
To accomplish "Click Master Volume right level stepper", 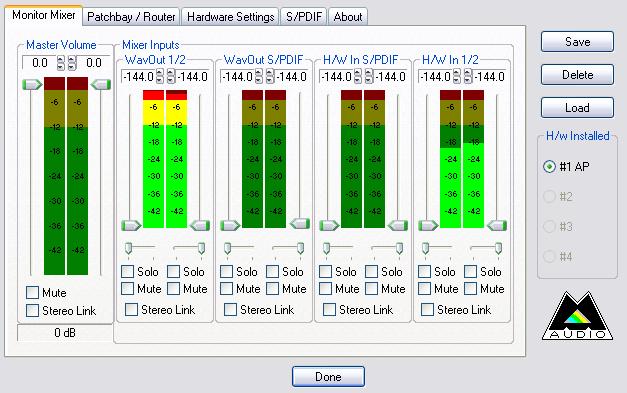I will pos(72,63).
